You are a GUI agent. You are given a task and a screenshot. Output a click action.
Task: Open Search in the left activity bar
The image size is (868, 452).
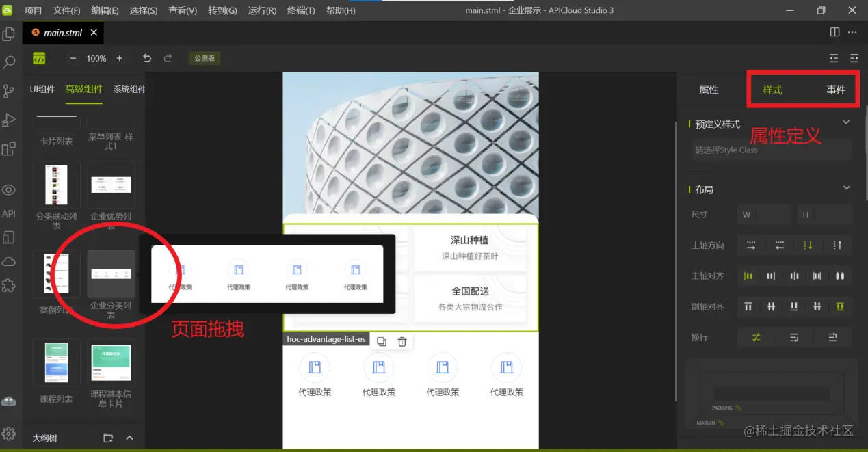coord(9,63)
